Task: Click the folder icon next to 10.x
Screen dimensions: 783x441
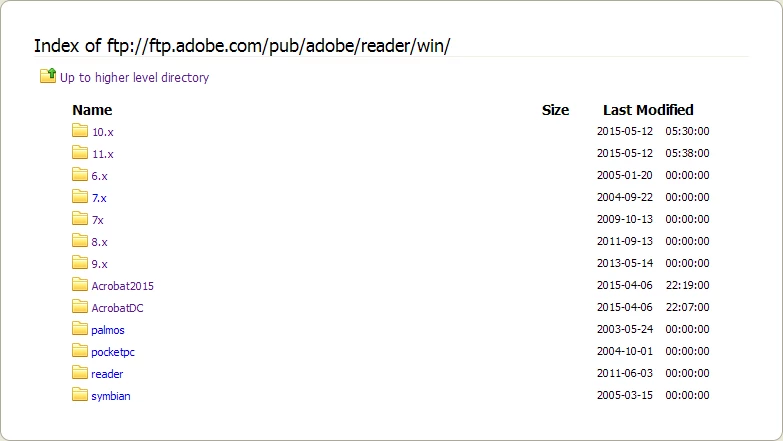Action: pyautogui.click(x=79, y=131)
